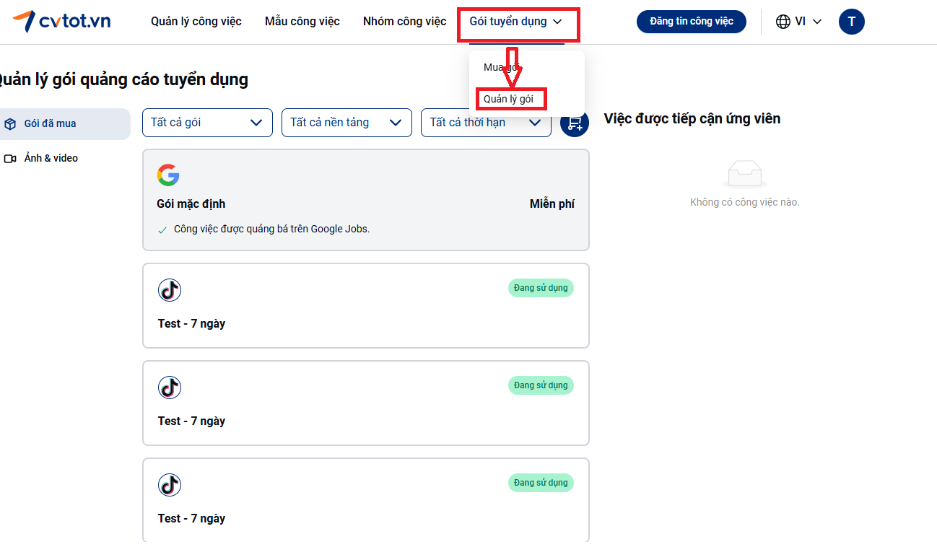Screen dimensions: 937x560
Task: Click the 'Gói mặc định' package card
Action: 365,204
